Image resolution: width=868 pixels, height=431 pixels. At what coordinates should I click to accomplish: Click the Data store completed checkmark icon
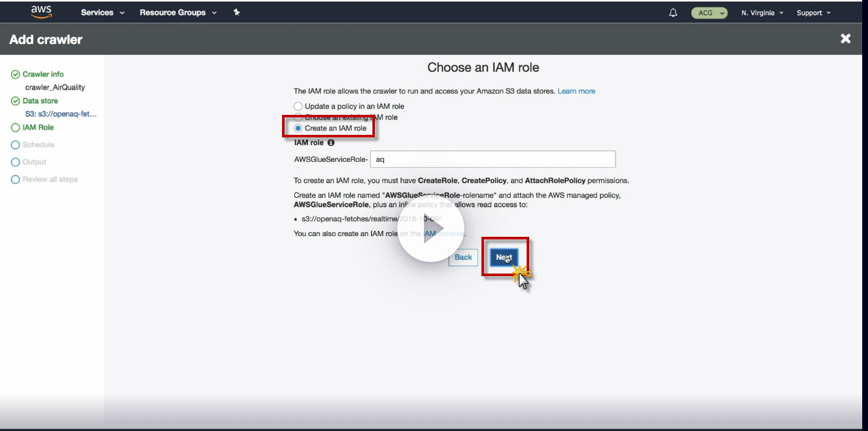click(15, 101)
